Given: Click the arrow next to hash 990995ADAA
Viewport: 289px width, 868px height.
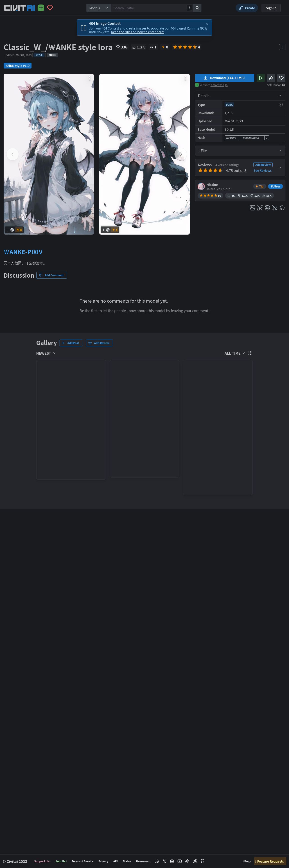Looking at the screenshot, I should (x=267, y=138).
